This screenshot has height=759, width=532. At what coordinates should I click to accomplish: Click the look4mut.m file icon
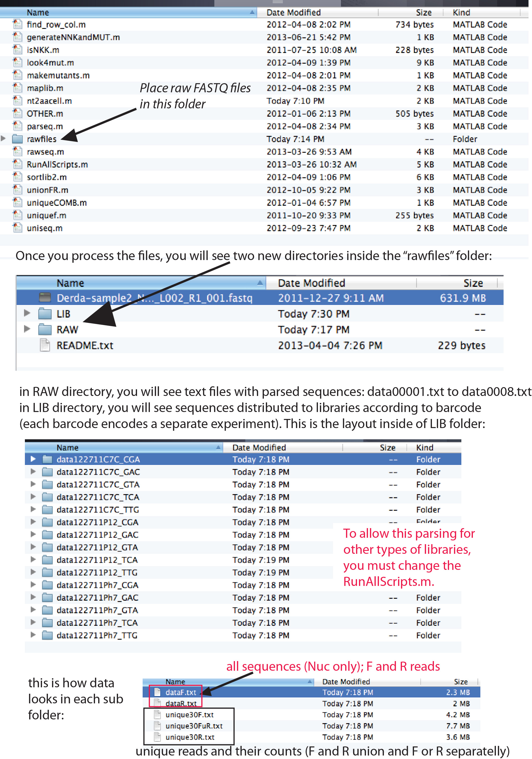[17, 63]
